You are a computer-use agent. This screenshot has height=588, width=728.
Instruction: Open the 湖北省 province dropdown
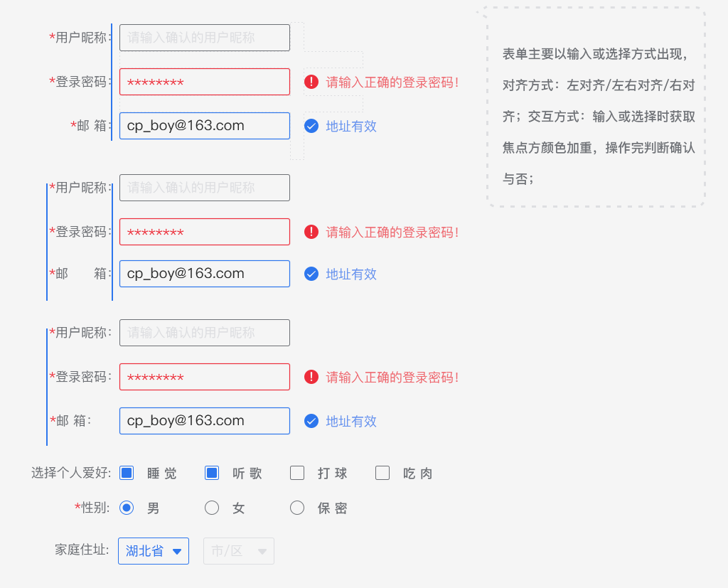tap(154, 551)
